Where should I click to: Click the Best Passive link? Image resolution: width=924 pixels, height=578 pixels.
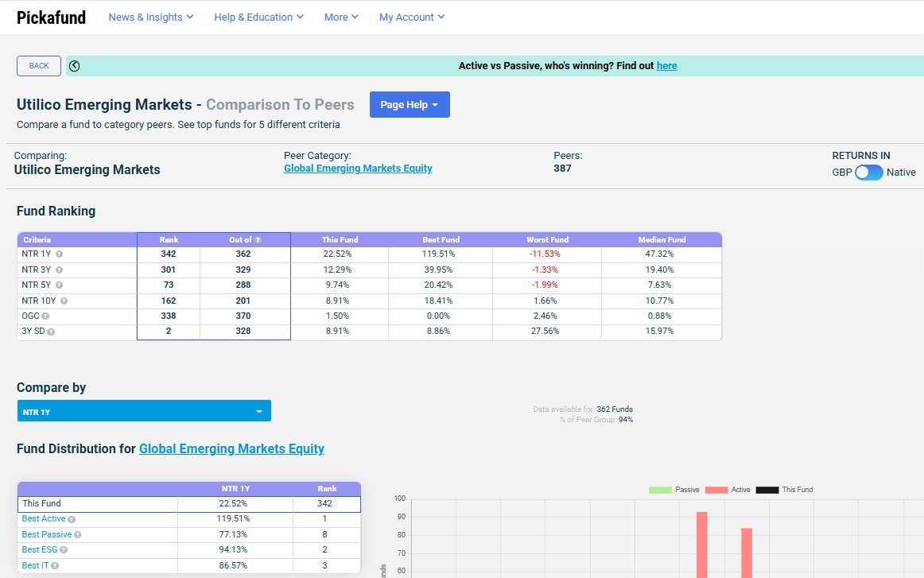pyautogui.click(x=47, y=534)
